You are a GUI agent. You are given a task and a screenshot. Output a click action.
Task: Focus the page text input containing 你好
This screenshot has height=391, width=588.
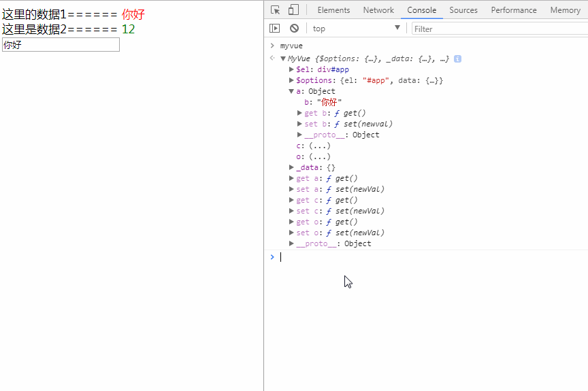(x=61, y=45)
